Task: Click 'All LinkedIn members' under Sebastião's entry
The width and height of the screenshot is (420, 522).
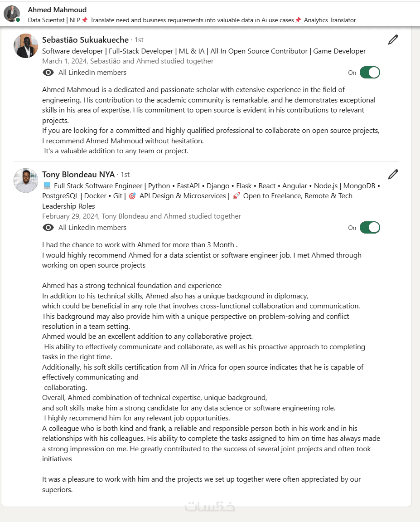Action: (x=92, y=73)
